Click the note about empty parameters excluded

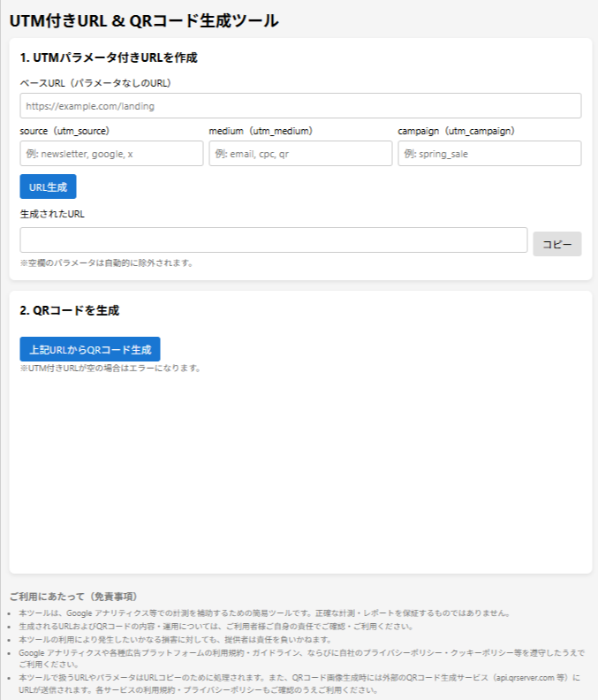106,262
